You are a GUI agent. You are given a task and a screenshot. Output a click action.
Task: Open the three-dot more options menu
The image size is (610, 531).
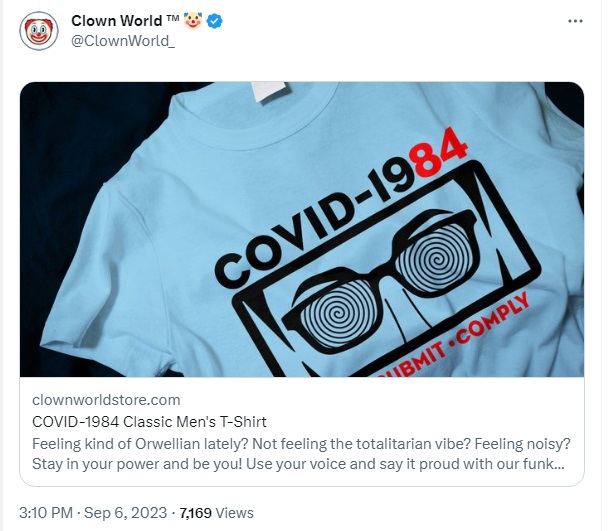(575, 21)
